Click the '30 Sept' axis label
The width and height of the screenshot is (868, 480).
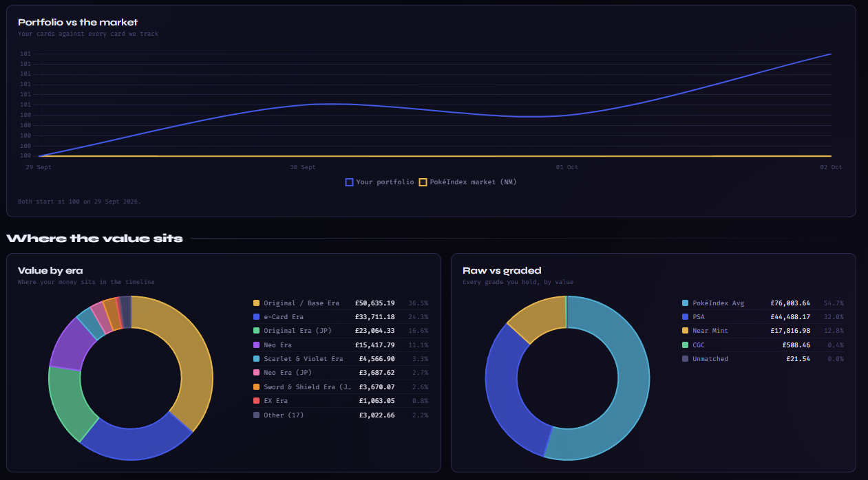point(303,167)
